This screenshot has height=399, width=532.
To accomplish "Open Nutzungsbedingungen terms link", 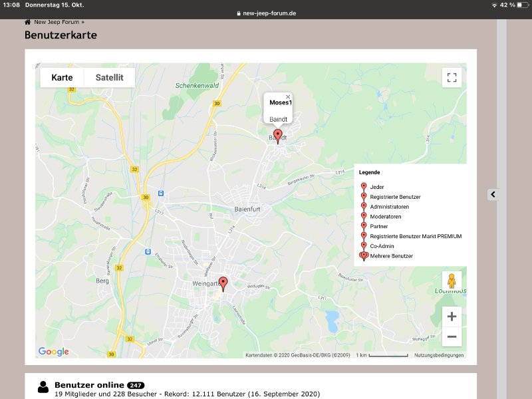I will click(439, 355).
